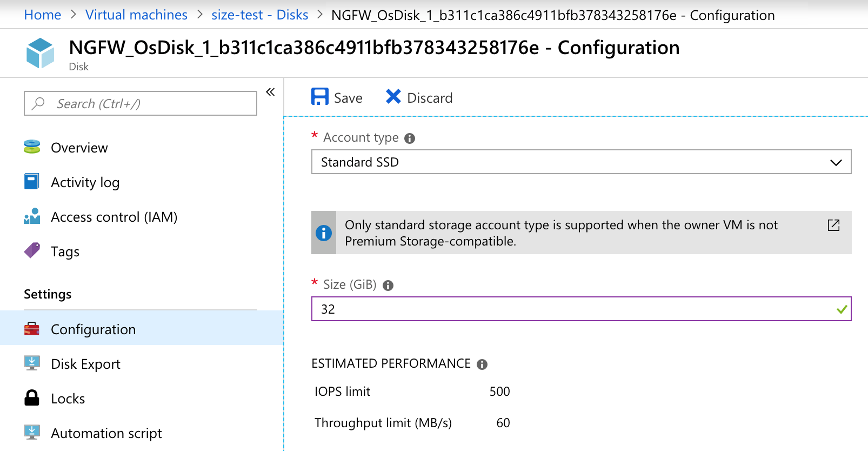Click the Account type label
The image size is (868, 451).
point(361,137)
